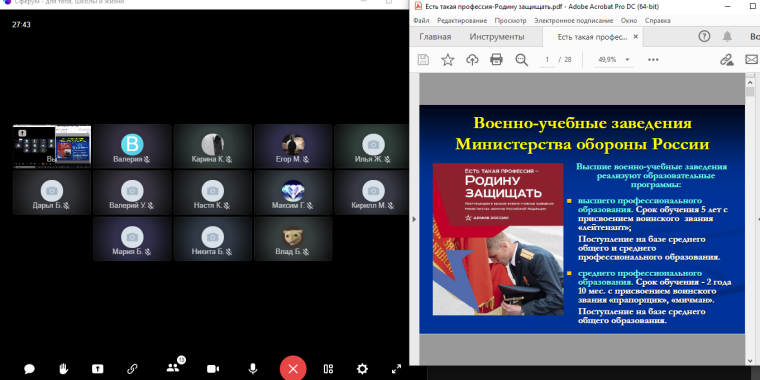Switch to the Главная tab

pos(435,37)
